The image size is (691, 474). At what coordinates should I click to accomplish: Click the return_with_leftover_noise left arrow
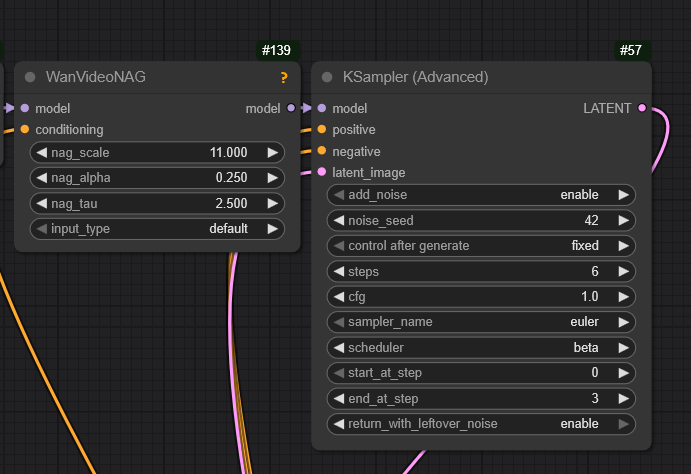point(339,424)
